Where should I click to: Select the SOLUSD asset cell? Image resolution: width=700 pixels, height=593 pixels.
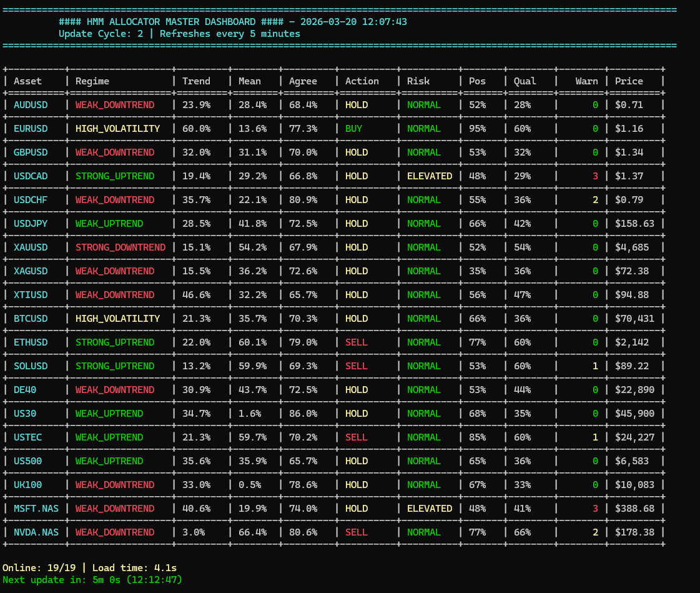click(x=31, y=366)
